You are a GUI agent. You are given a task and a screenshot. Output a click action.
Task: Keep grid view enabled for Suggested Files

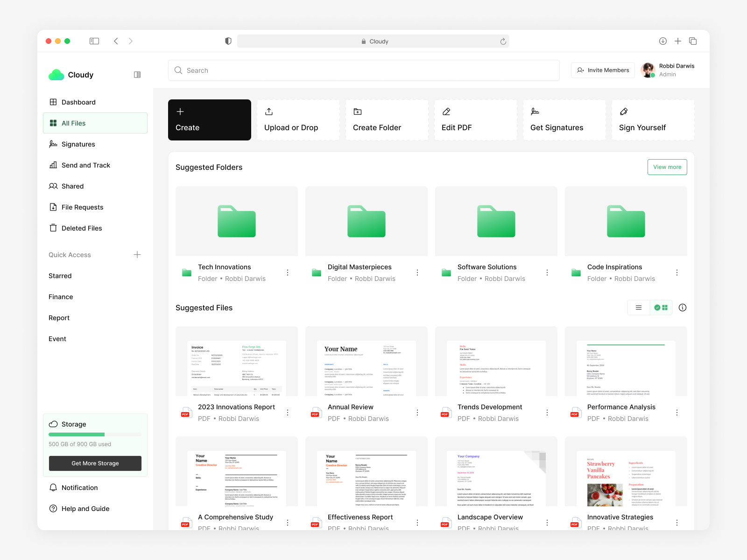661,307
